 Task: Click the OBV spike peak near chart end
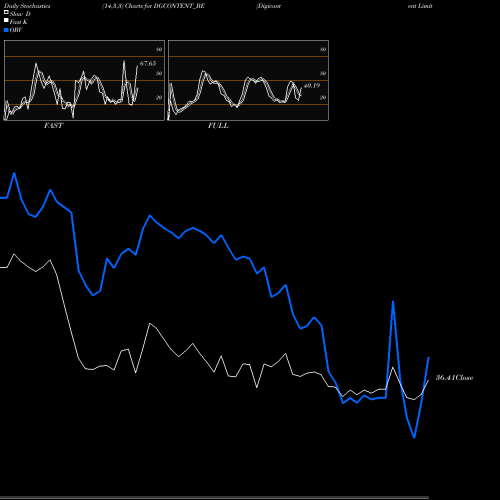[x=393, y=302]
